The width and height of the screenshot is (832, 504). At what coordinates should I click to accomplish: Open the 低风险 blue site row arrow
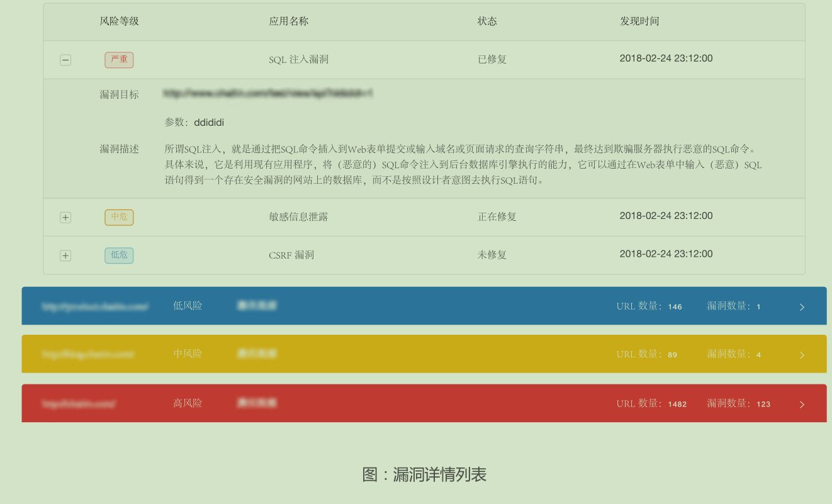pyautogui.click(x=802, y=307)
